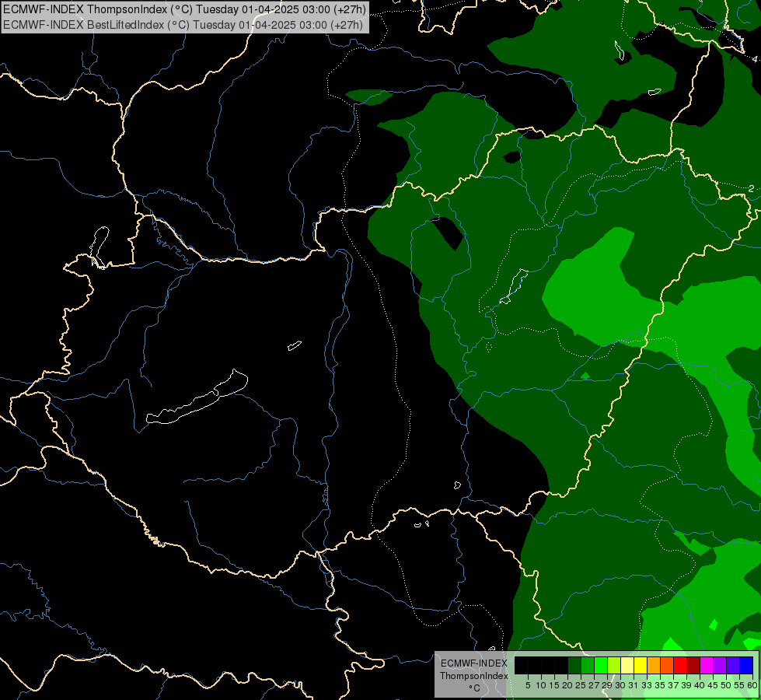Click the legend value 35
The height and width of the screenshot is (700, 761).
pyautogui.click(x=660, y=685)
